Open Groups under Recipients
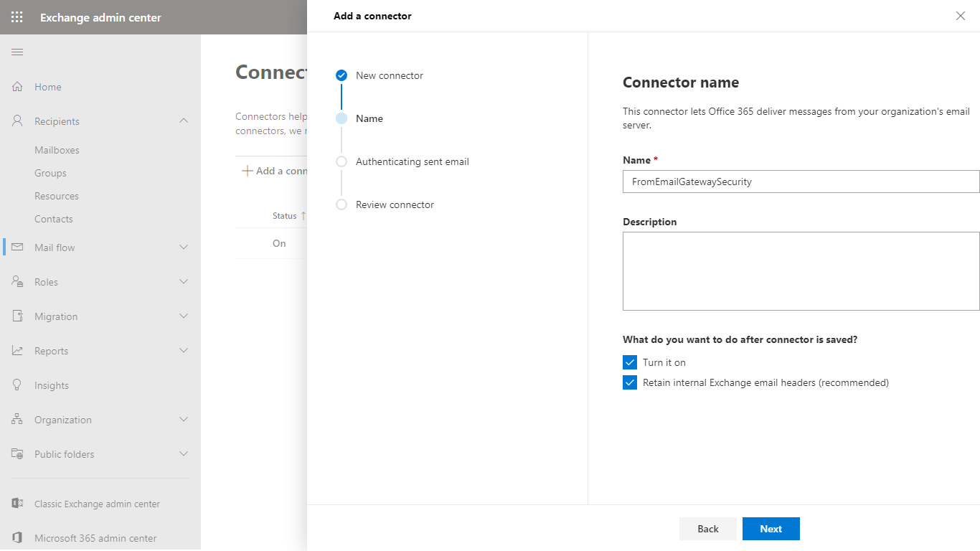980x551 pixels. (x=50, y=173)
